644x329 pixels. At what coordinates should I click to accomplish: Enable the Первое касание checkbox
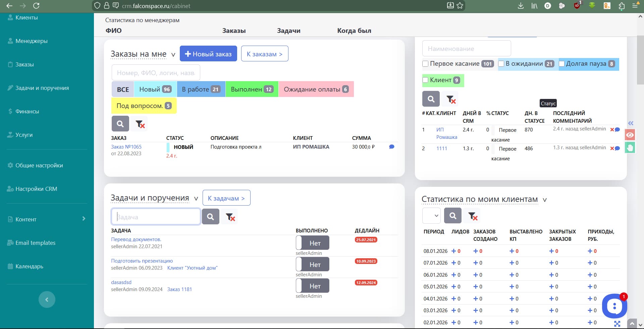(x=426, y=64)
